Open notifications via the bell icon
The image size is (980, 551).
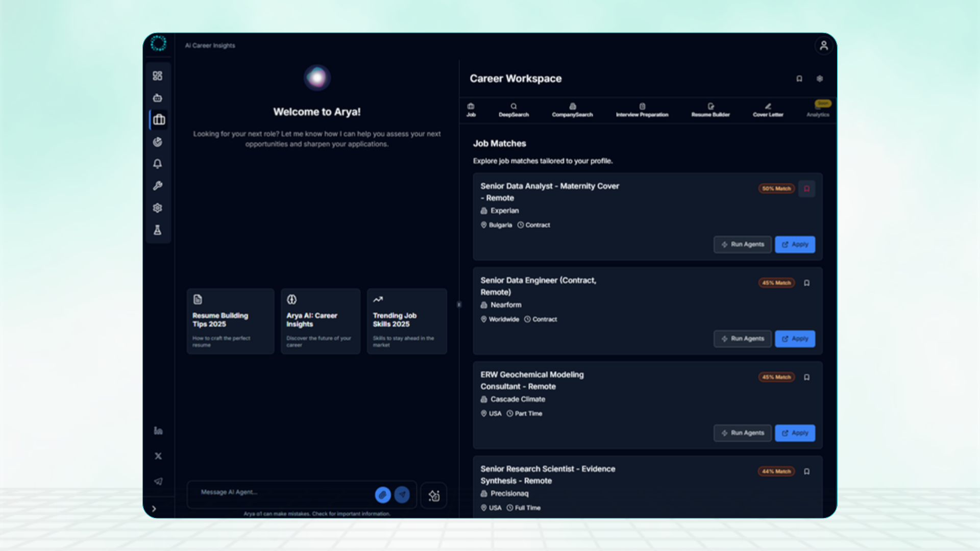click(x=158, y=164)
